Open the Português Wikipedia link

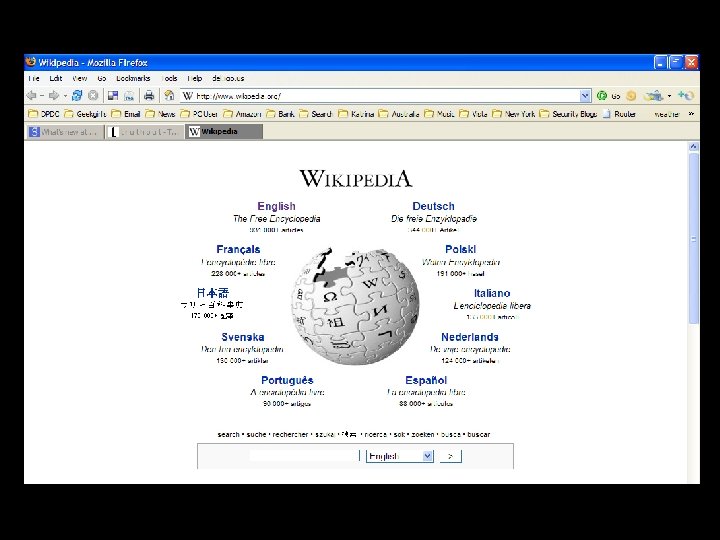click(287, 380)
